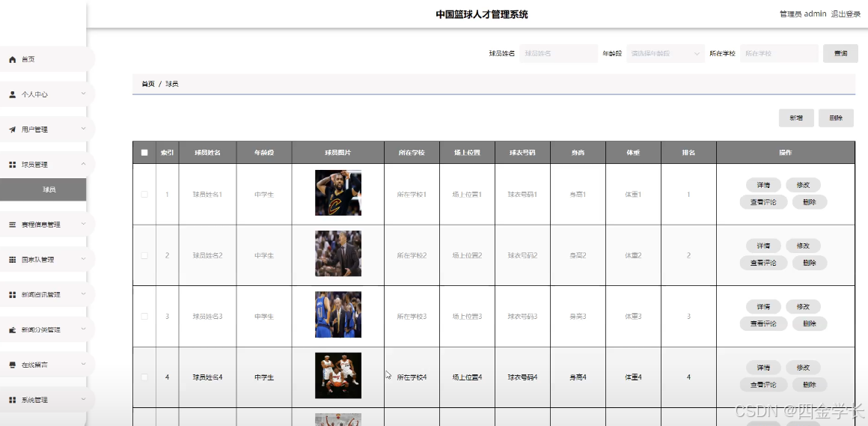Expand the 在线留言 menu chevron

83,364
